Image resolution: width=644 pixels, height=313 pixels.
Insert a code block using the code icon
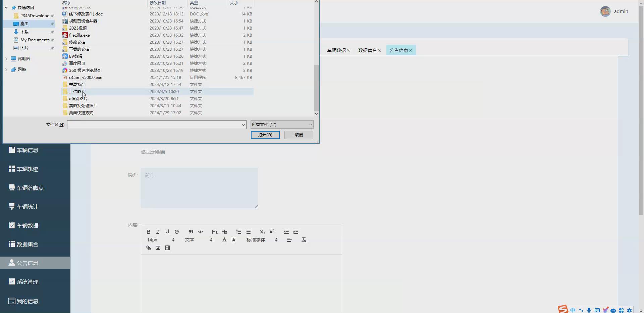[201, 232]
